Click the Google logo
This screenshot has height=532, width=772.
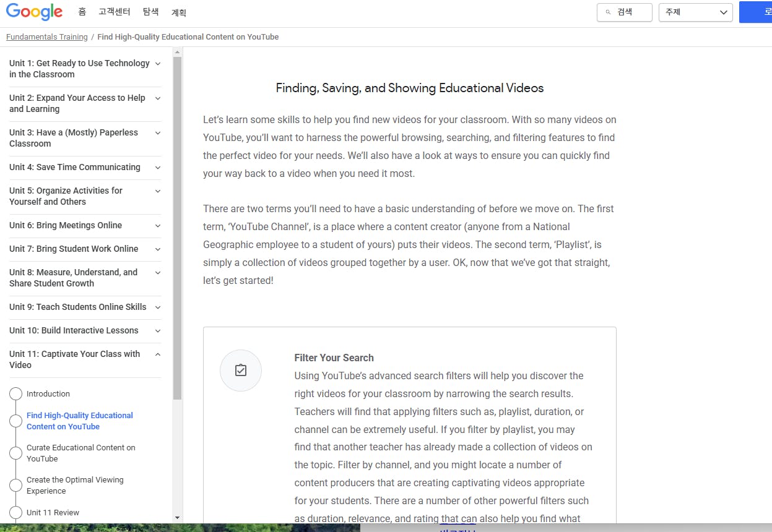point(34,12)
